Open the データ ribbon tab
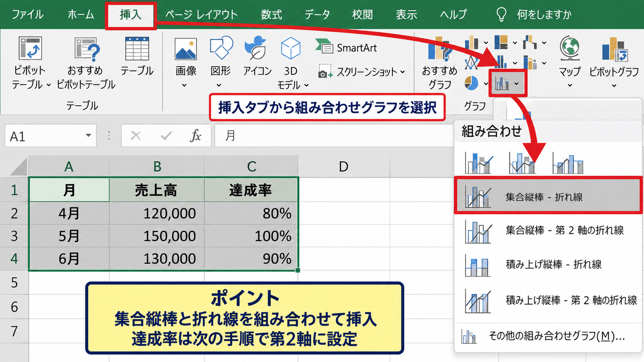The image size is (644, 362). pos(317,15)
